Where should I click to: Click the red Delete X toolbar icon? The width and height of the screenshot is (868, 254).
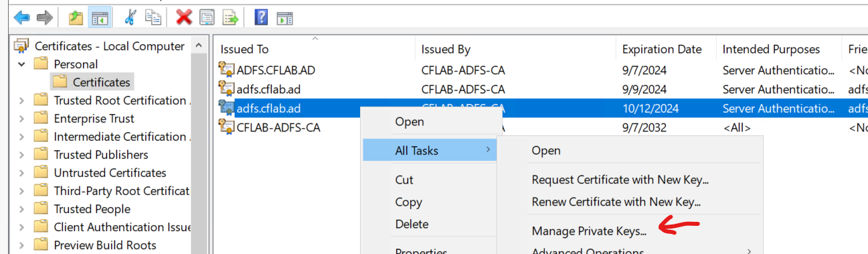point(184,17)
